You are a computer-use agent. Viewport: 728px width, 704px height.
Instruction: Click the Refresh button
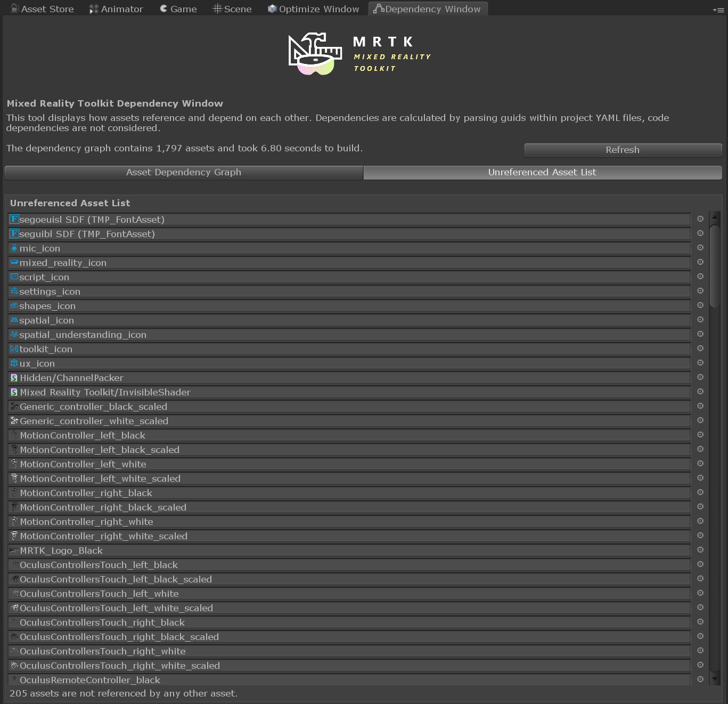pyautogui.click(x=623, y=150)
